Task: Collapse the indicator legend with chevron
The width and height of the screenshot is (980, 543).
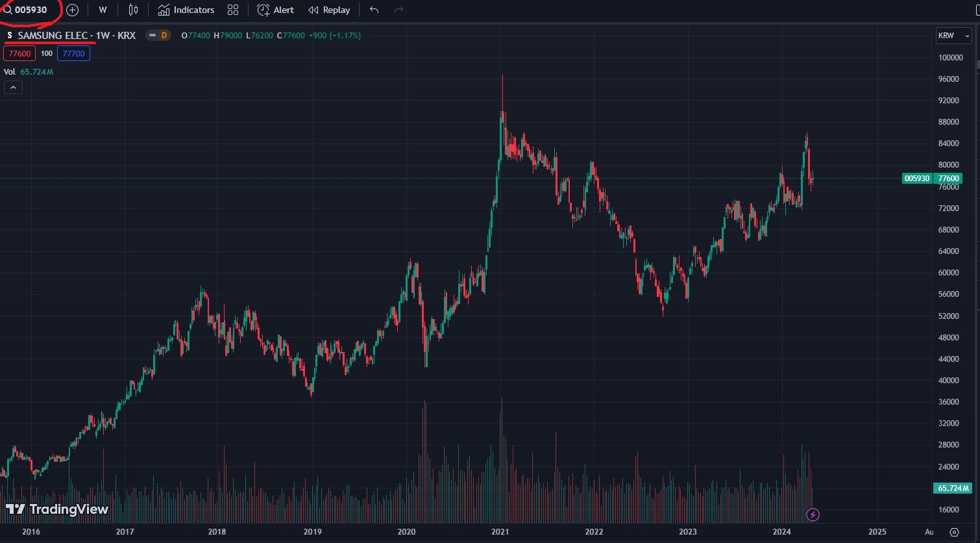Action: [13, 87]
